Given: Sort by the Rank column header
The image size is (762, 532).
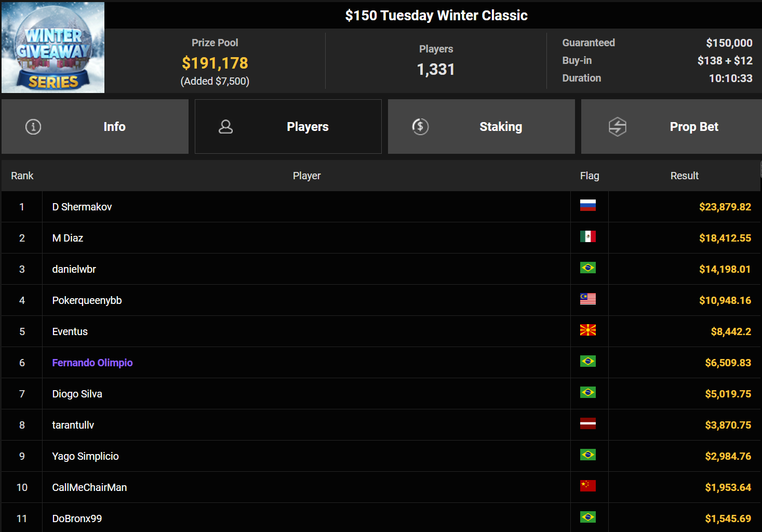Looking at the screenshot, I should click(22, 176).
